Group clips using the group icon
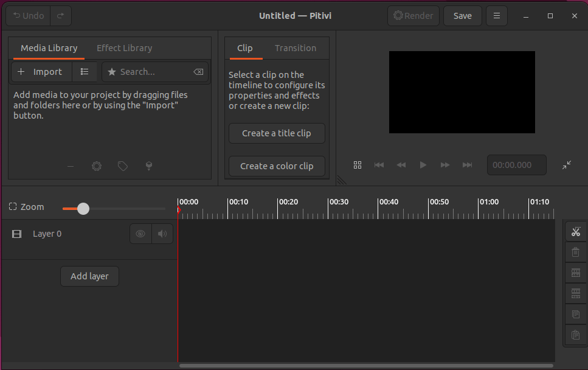588x370 pixels. coord(576,273)
